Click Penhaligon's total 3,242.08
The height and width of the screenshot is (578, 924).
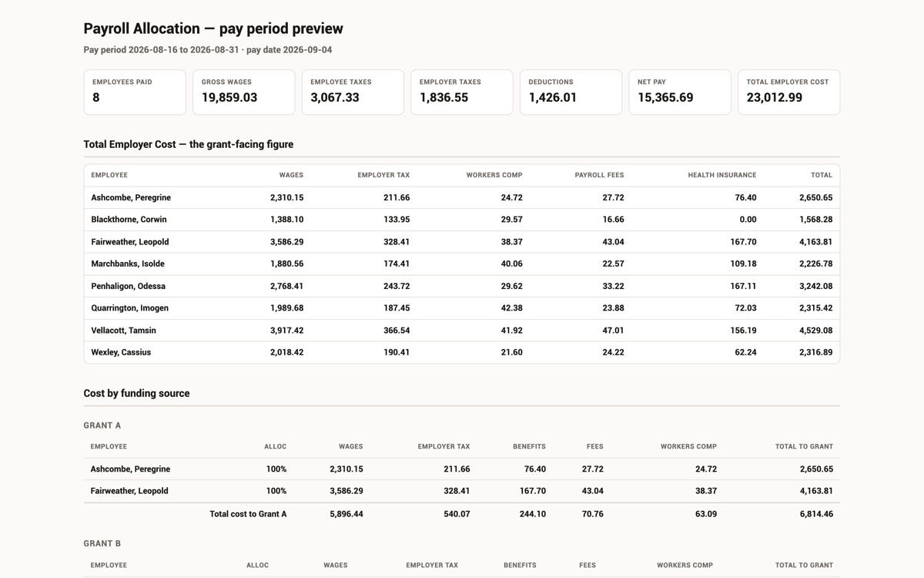pyautogui.click(x=815, y=286)
